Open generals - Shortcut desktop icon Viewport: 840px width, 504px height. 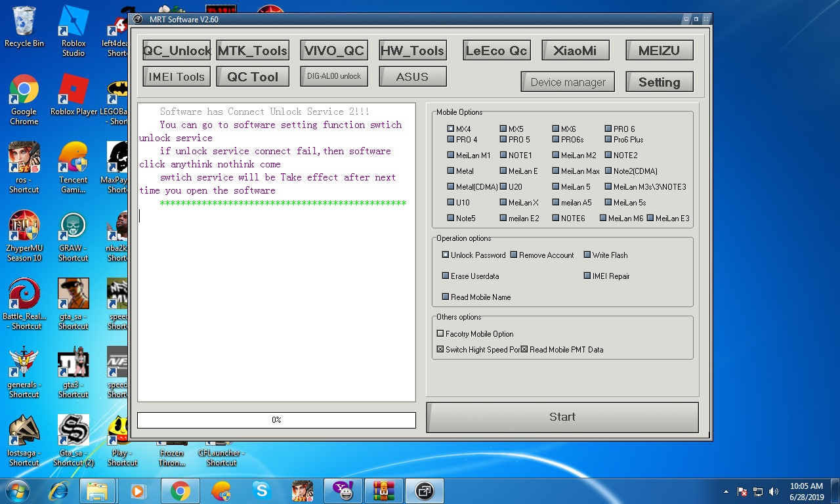(24, 372)
